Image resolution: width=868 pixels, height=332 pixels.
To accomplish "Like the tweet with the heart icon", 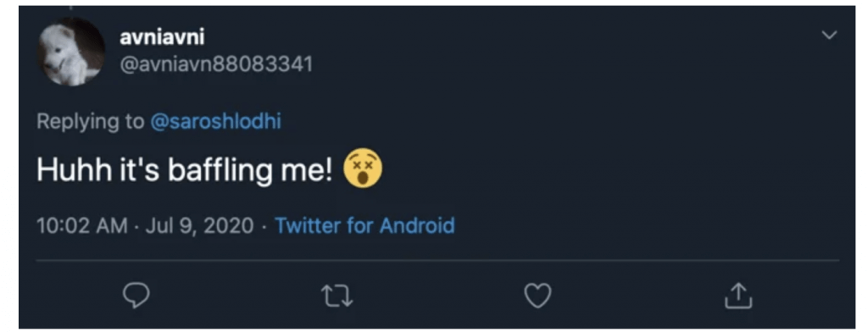I will [537, 296].
